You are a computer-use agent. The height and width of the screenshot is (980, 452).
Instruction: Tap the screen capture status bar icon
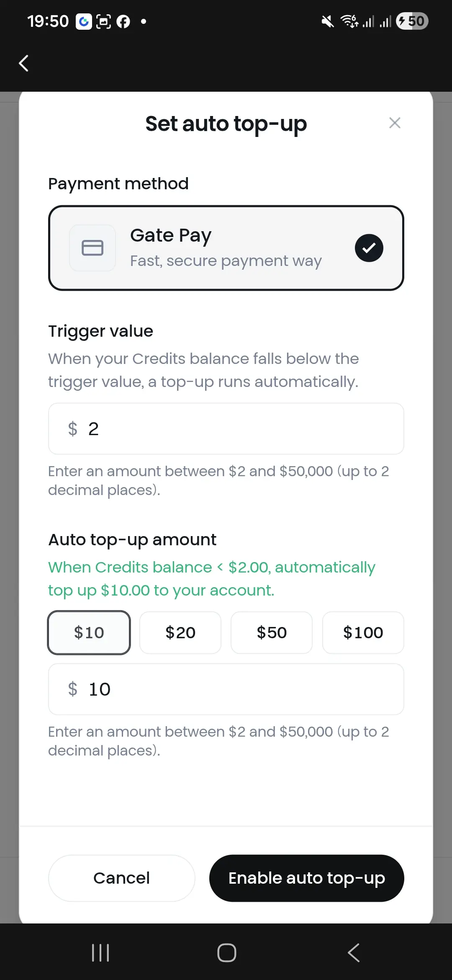pyautogui.click(x=103, y=21)
